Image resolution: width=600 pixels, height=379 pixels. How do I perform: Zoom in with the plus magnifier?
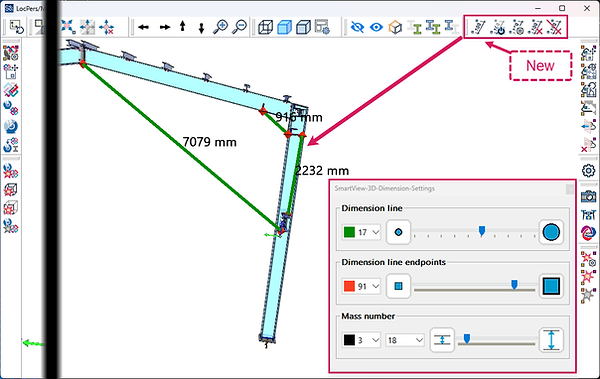tap(220, 27)
